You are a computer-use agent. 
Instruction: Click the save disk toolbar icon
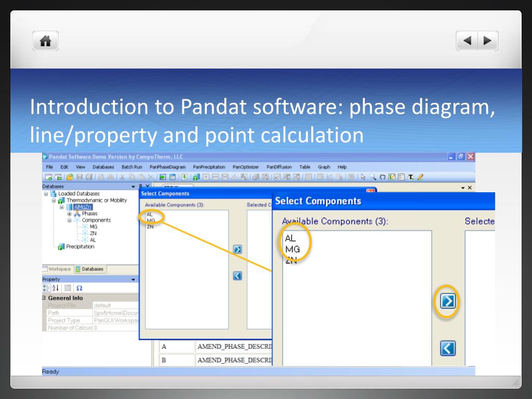(x=79, y=177)
